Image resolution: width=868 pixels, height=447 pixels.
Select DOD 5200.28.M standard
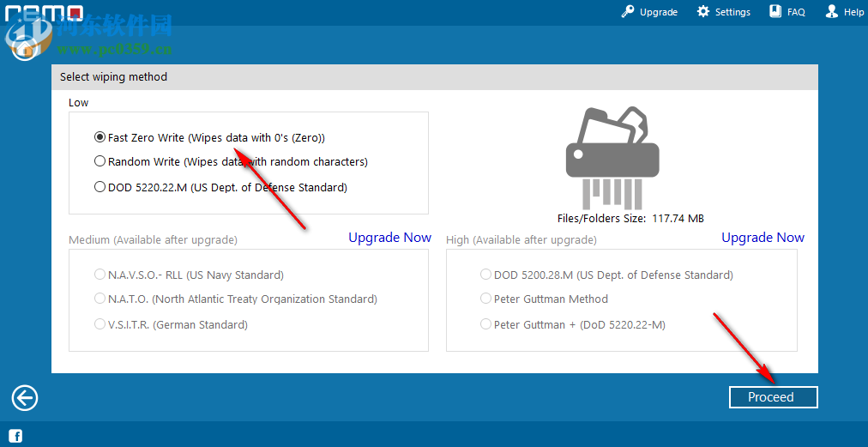606,275
